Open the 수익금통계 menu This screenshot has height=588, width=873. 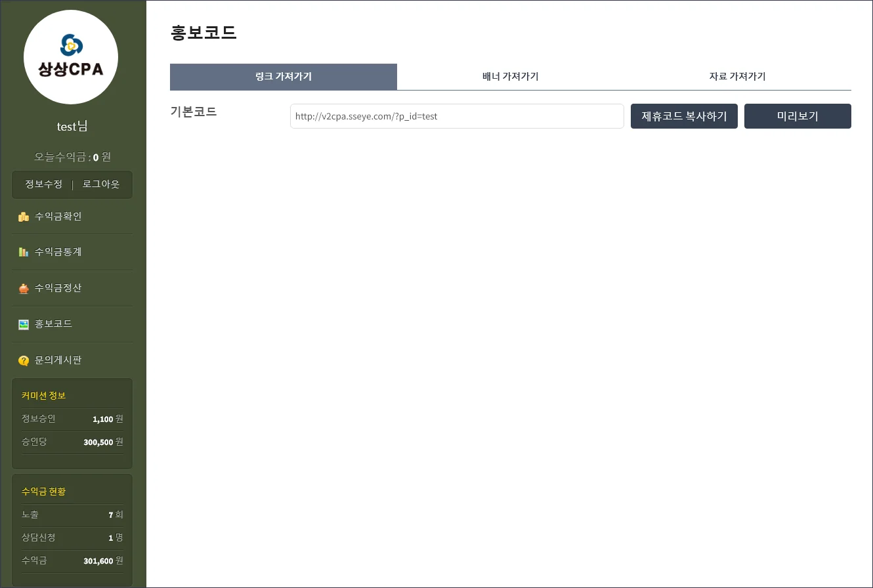click(x=58, y=252)
